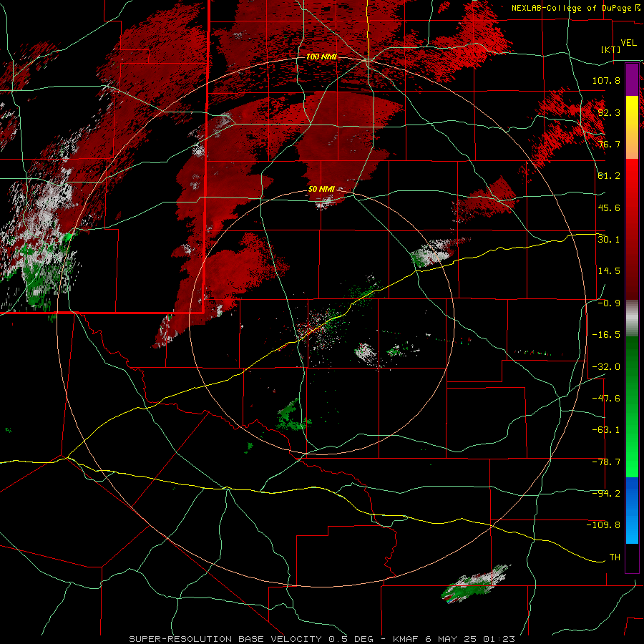Pick the gray near-zero color bar segment
The height and width of the screenshot is (644, 644).
point(632,318)
